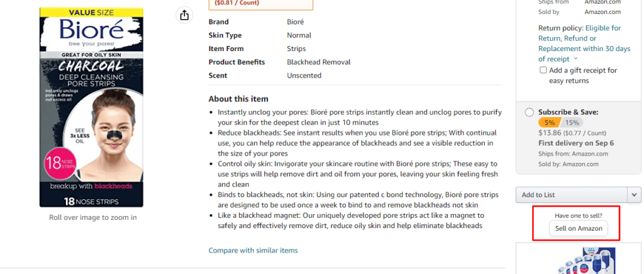Click the Have one to sell? text
The height and width of the screenshot is (274, 644).
click(579, 215)
